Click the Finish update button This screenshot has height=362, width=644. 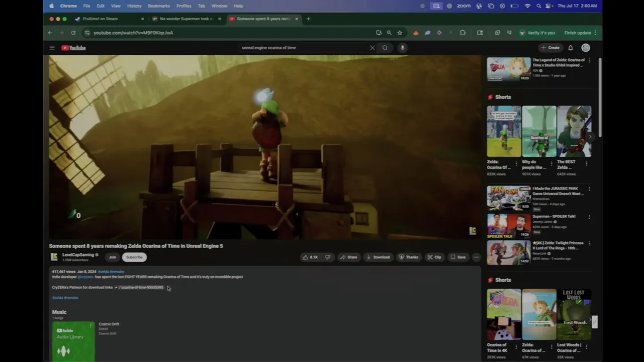(x=578, y=33)
